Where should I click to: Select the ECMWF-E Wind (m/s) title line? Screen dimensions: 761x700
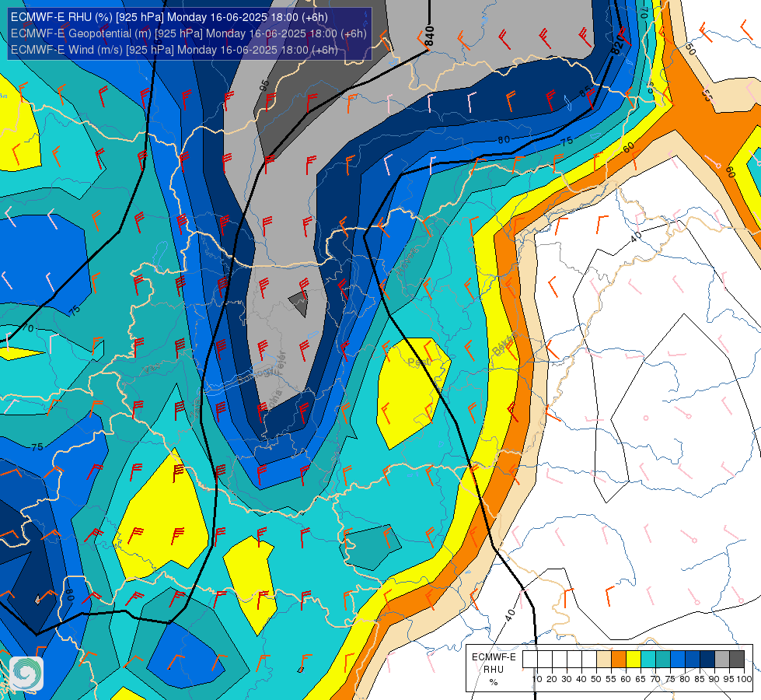(x=174, y=50)
